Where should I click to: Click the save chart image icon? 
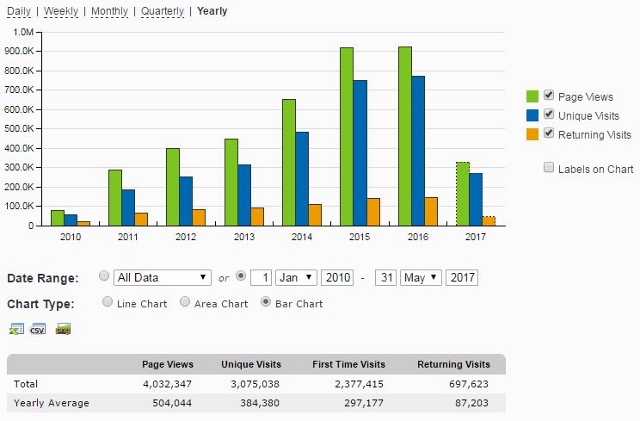click(62, 329)
